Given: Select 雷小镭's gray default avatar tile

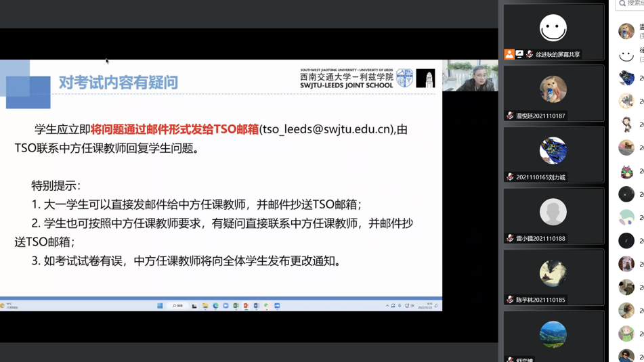Looking at the screenshot, I should pos(553,212).
